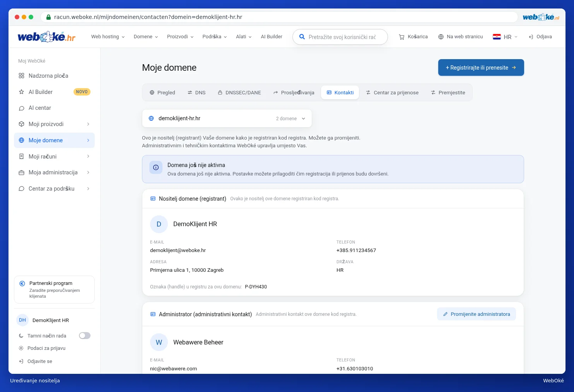Click the Podaci za prijavu gear icon

coord(21,348)
